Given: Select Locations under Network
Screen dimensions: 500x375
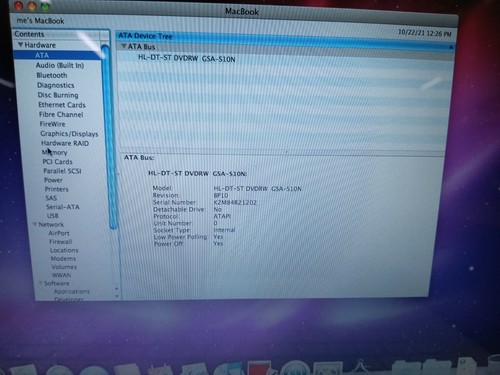Looking at the screenshot, I should (x=64, y=250).
